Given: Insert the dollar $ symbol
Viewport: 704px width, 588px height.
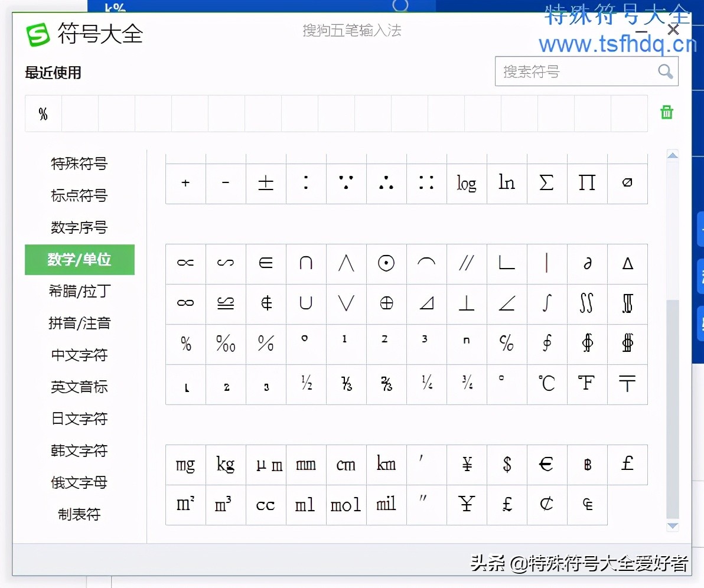Looking at the screenshot, I should [507, 464].
